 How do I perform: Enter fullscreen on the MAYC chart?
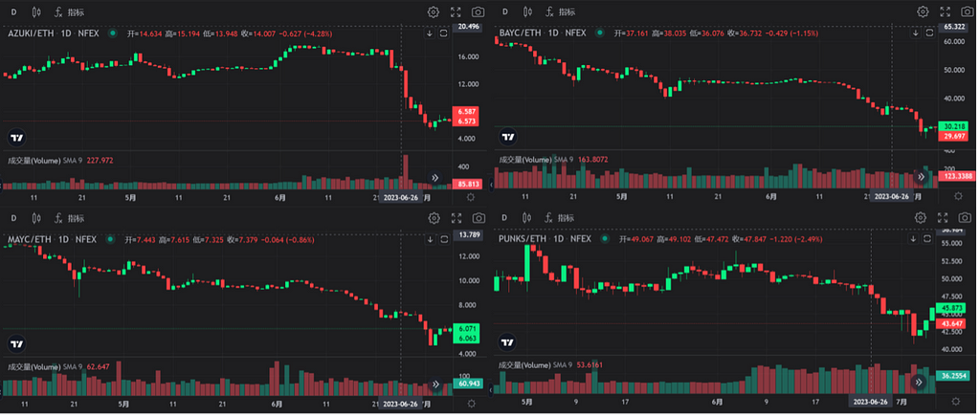pyautogui.click(x=456, y=218)
